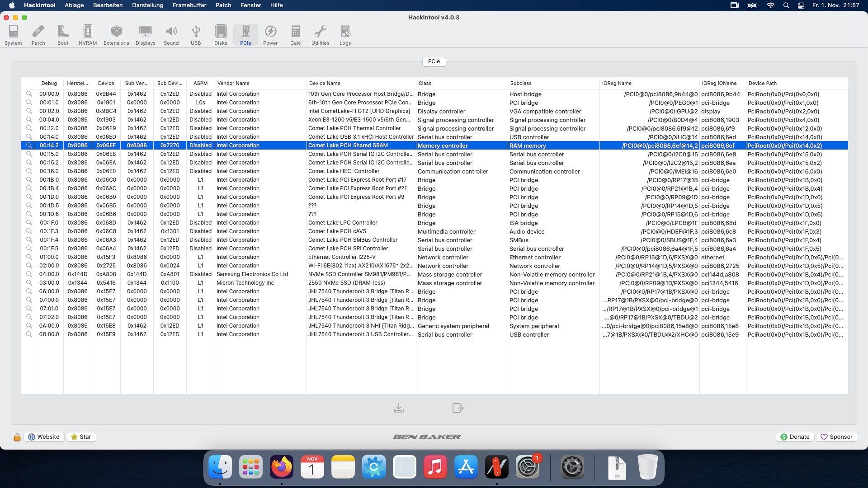The height and width of the screenshot is (488, 868).
Task: Click the lock icon at bottom left
Action: pos(17,437)
